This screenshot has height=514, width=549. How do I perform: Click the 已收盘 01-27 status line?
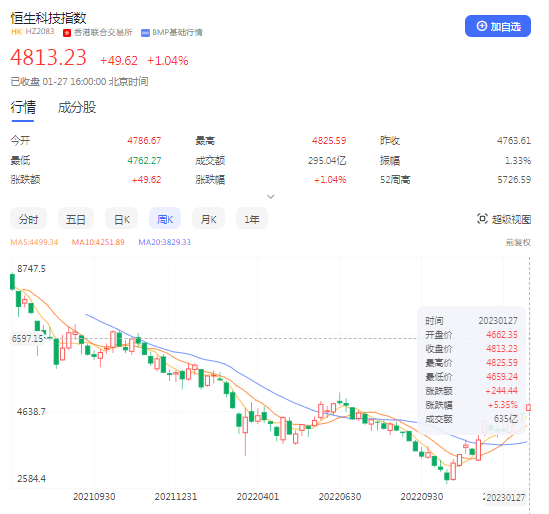pos(79,82)
